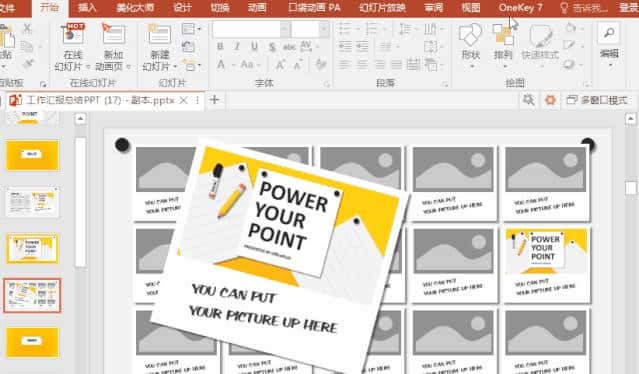Click Increase Font Size icon

[x=280, y=64]
